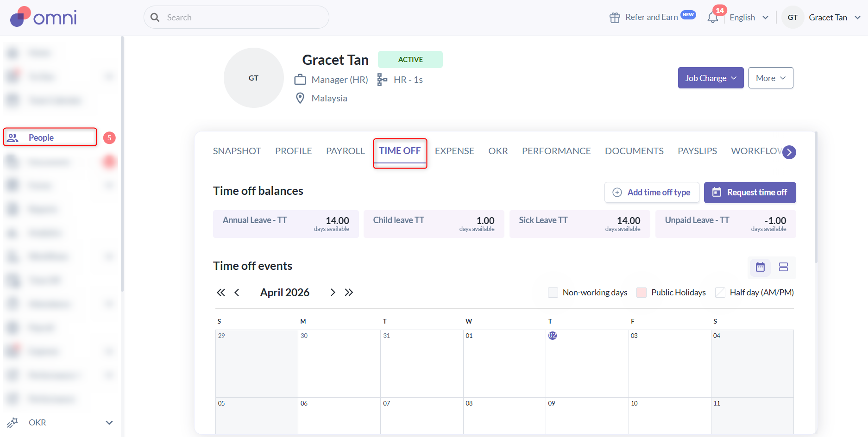This screenshot has width=868, height=437.
Task: Click the briefcase job title icon
Action: click(x=300, y=80)
